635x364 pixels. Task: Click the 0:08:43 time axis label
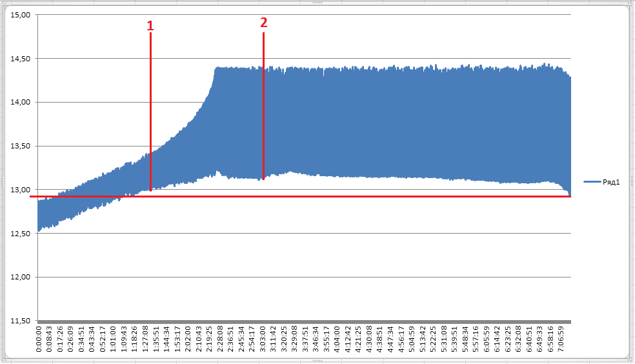pyautogui.click(x=50, y=339)
